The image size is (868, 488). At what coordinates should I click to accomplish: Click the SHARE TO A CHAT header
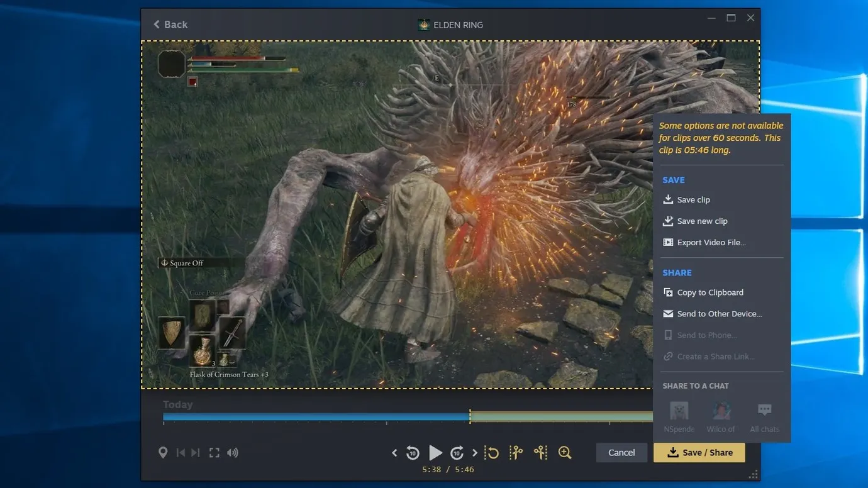696,386
